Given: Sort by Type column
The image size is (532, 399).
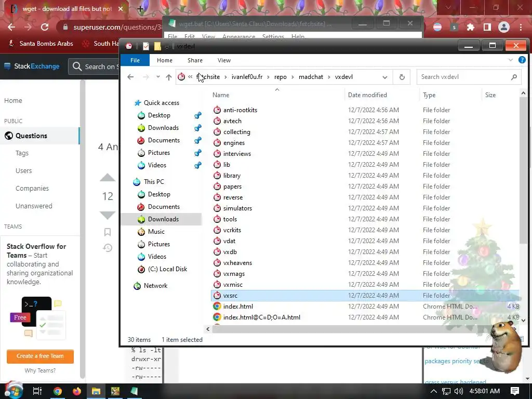Looking at the screenshot, I should [429, 95].
